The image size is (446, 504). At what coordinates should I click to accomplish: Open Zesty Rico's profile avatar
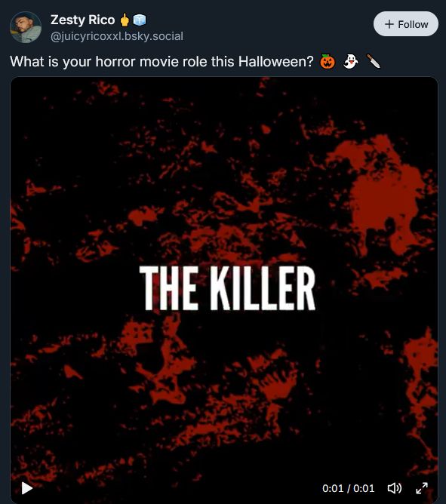pos(26,27)
